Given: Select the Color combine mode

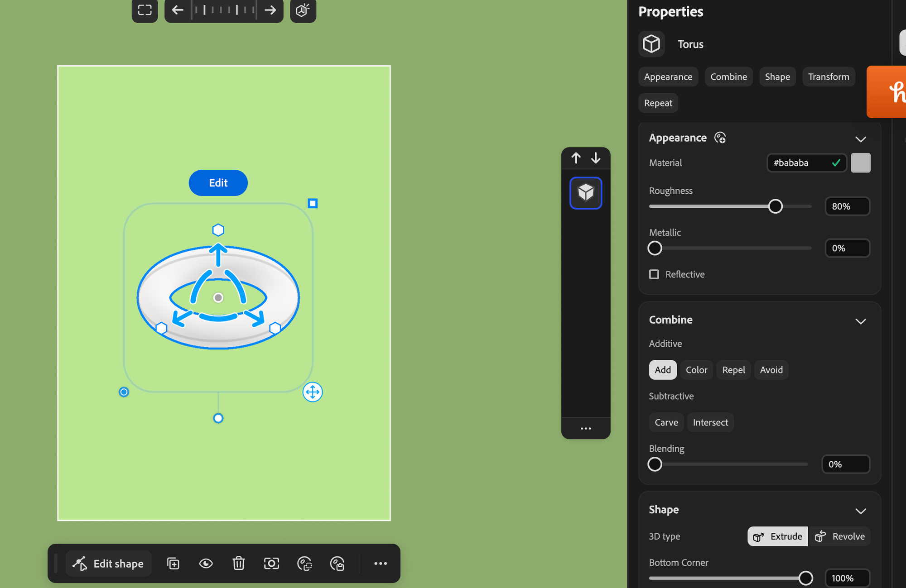Looking at the screenshot, I should [x=696, y=370].
